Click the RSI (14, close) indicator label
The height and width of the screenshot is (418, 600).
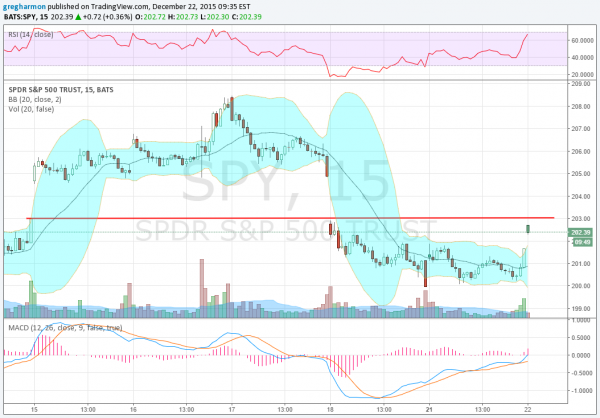click(31, 34)
